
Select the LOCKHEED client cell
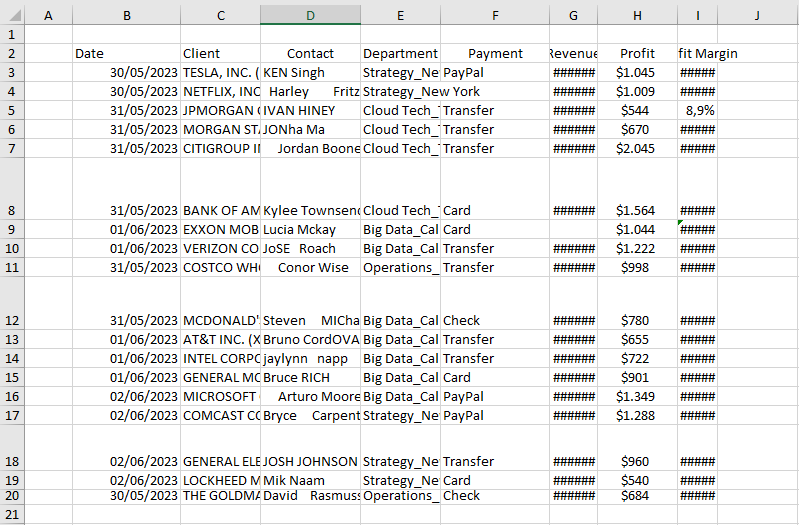[x=220, y=480]
